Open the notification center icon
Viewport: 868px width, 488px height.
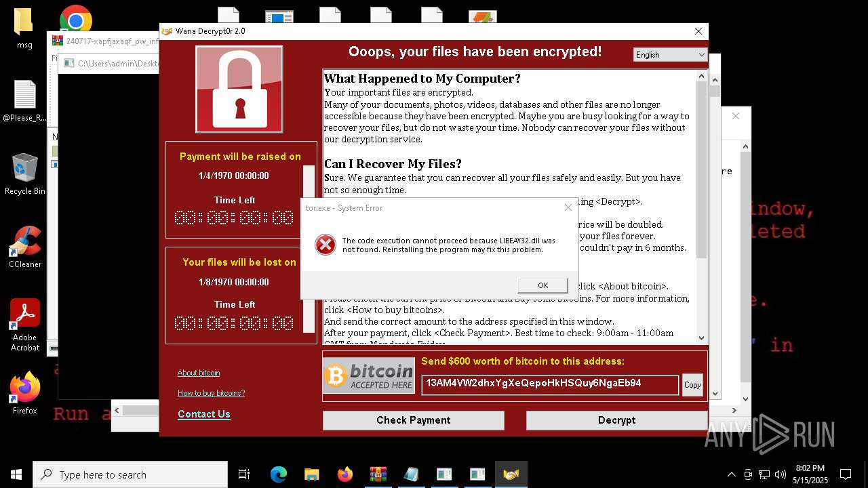[846, 474]
